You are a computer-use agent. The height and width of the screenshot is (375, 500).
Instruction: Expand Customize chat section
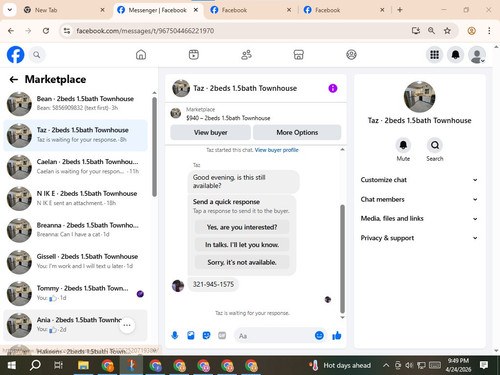coord(419,180)
